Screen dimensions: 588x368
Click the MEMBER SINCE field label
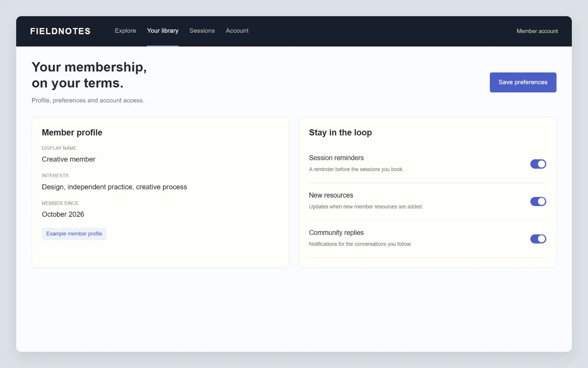pos(60,204)
